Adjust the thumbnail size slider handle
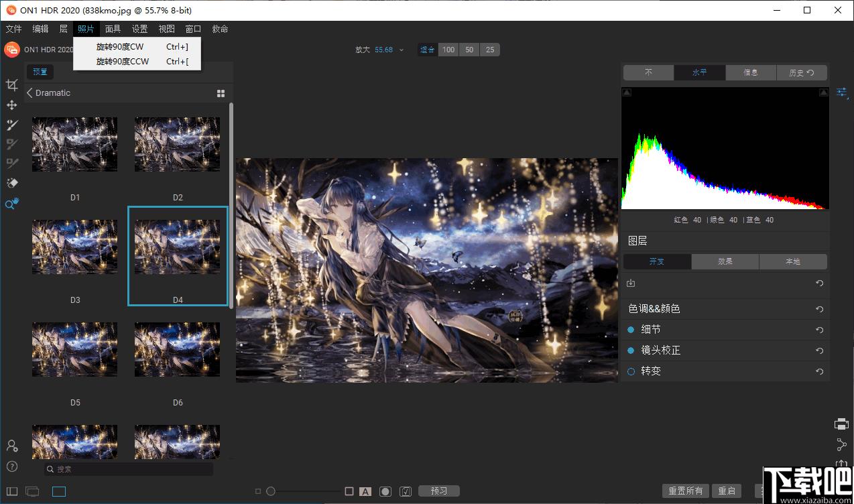854x504 pixels. pyautogui.click(x=271, y=491)
